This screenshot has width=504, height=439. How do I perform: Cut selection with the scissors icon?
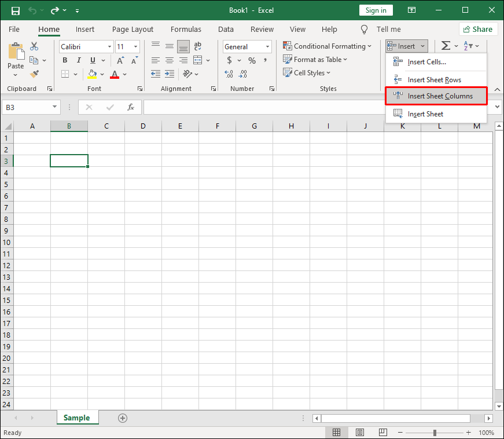point(34,46)
